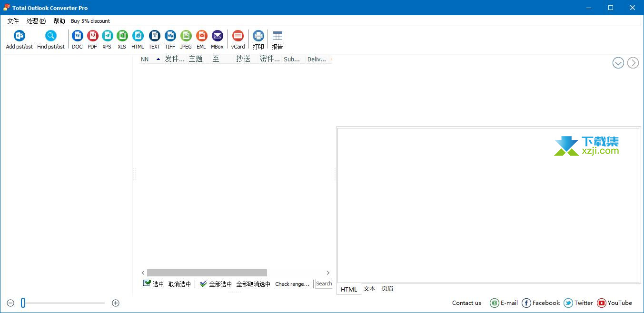Click the message list horizontal scrollbar thumb
The width and height of the screenshot is (644, 313).
click(x=207, y=273)
